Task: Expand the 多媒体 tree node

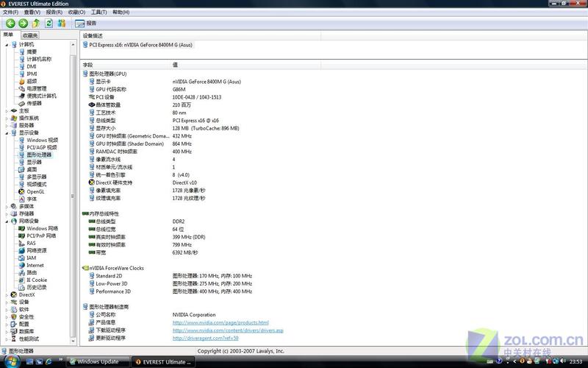Action: (7, 207)
